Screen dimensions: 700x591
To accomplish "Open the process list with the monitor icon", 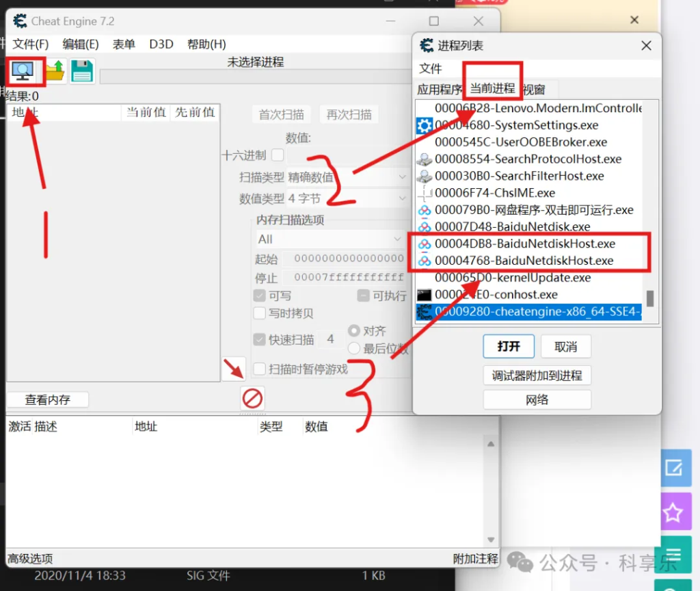I will click(x=23, y=71).
